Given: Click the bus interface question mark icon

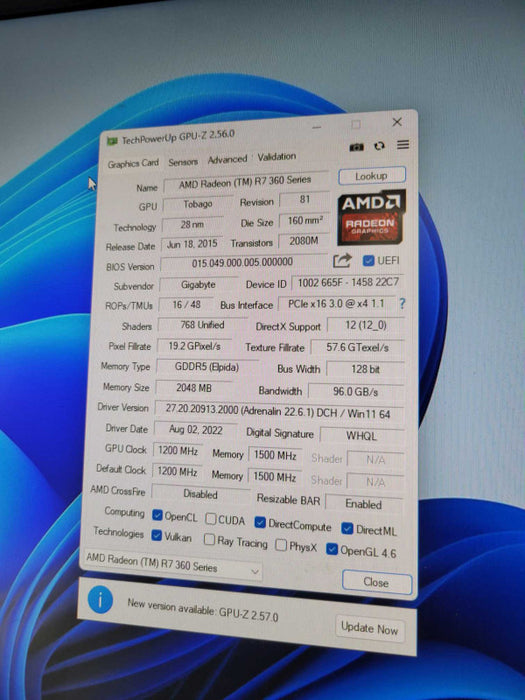Looking at the screenshot, I should click(x=402, y=304).
